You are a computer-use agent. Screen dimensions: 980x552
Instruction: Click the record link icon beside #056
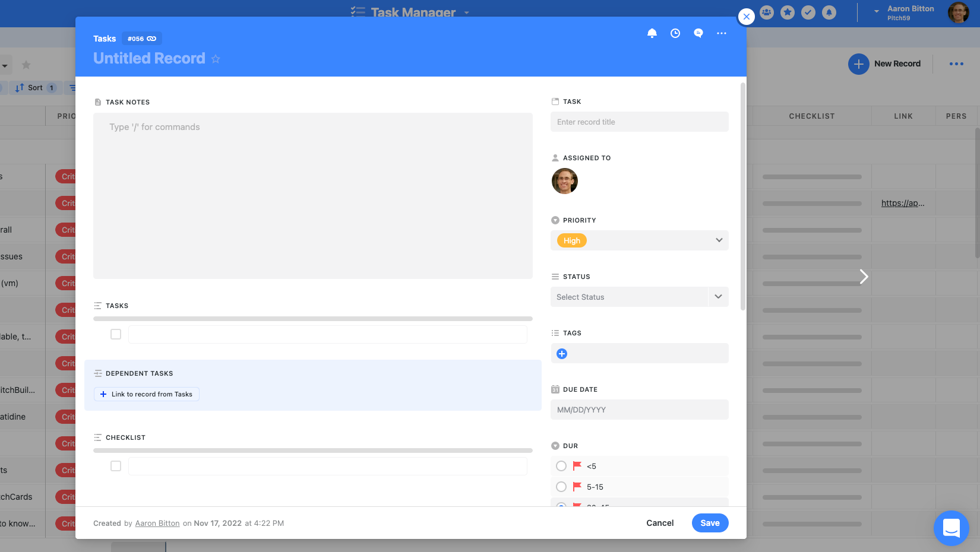(x=151, y=39)
